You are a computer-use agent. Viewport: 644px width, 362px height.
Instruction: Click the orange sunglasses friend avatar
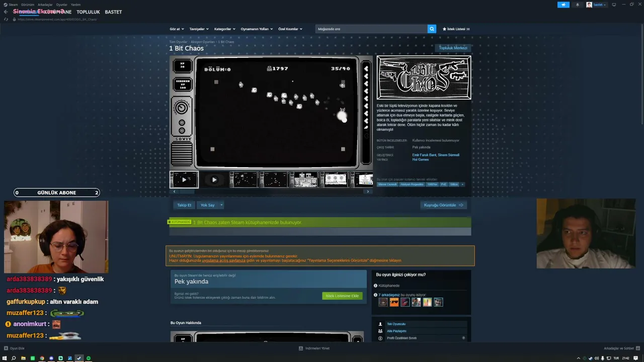coord(394,302)
